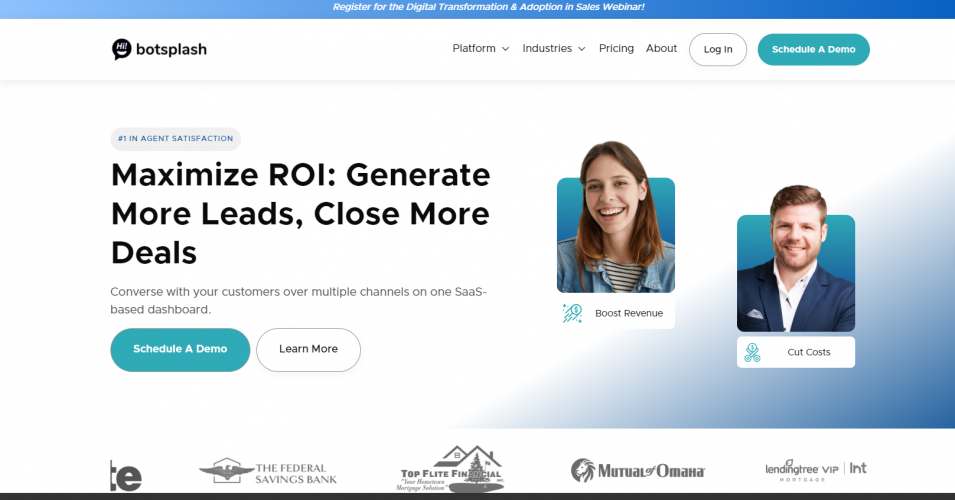Select the smiling woman photo card
The image size is (955, 500).
616,217
